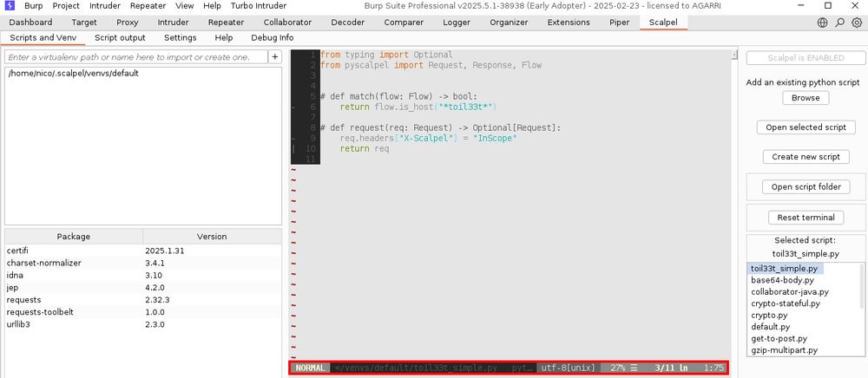Open the Script output sub-tab
The height and width of the screenshot is (378, 868).
point(120,38)
